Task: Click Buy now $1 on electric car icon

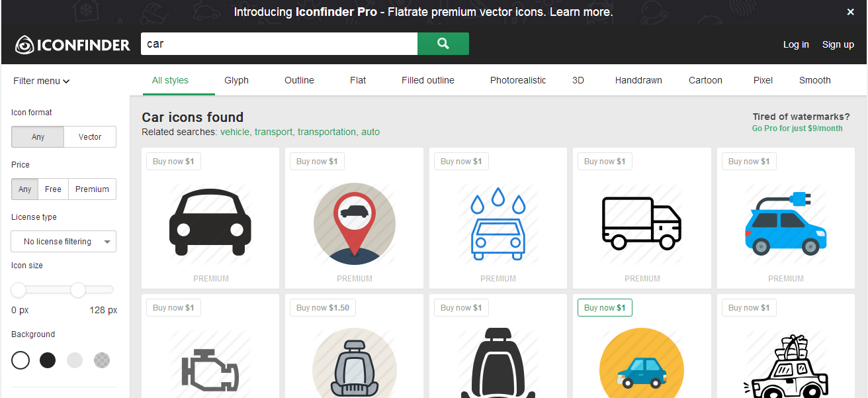Action: pos(749,162)
